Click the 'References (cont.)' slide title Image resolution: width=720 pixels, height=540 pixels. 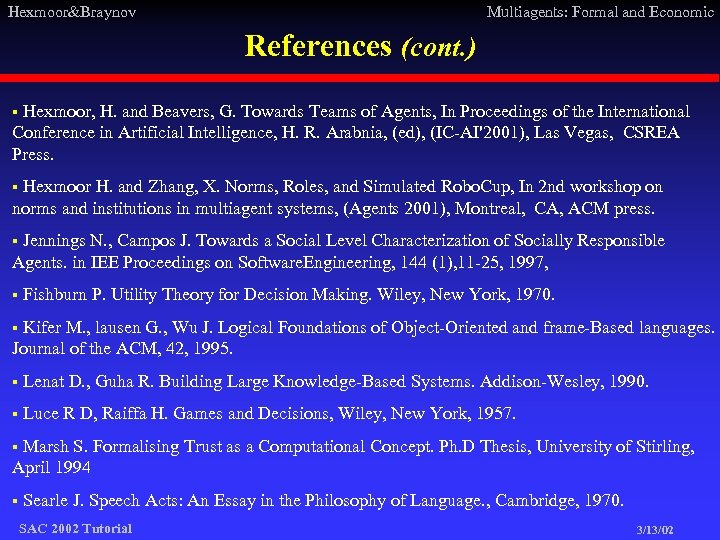[x=360, y=46]
